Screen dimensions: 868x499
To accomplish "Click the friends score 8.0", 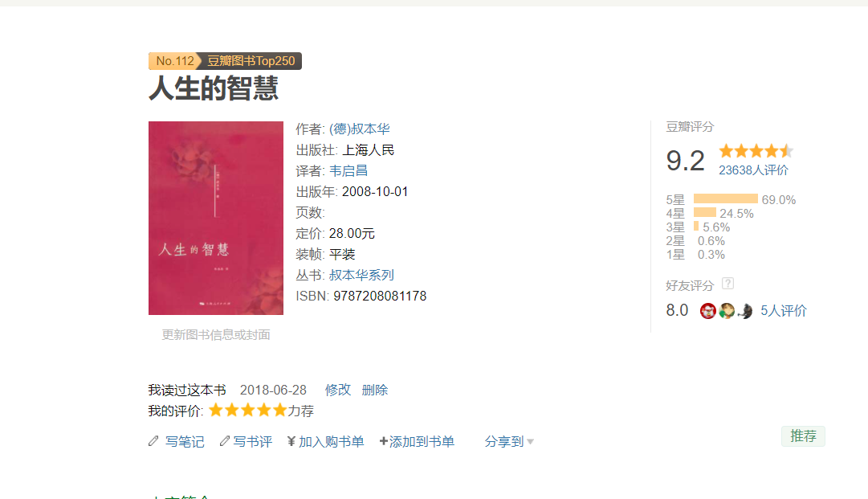I will coord(677,310).
